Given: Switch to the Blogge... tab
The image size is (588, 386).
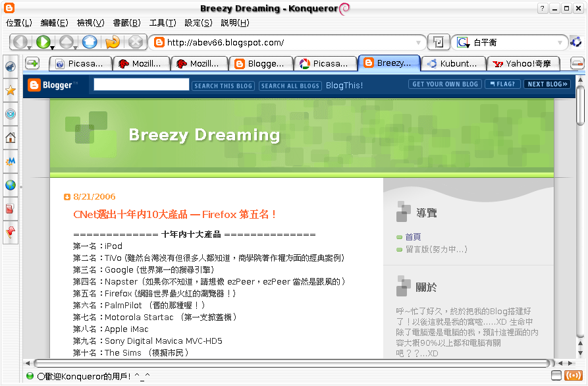Looking at the screenshot, I should tap(261, 63).
